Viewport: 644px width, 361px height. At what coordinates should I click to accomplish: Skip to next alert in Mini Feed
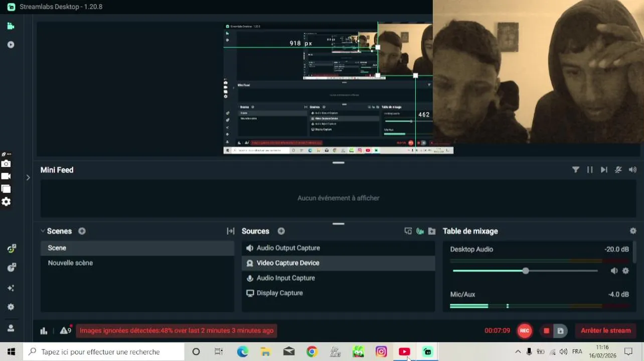pos(604,170)
